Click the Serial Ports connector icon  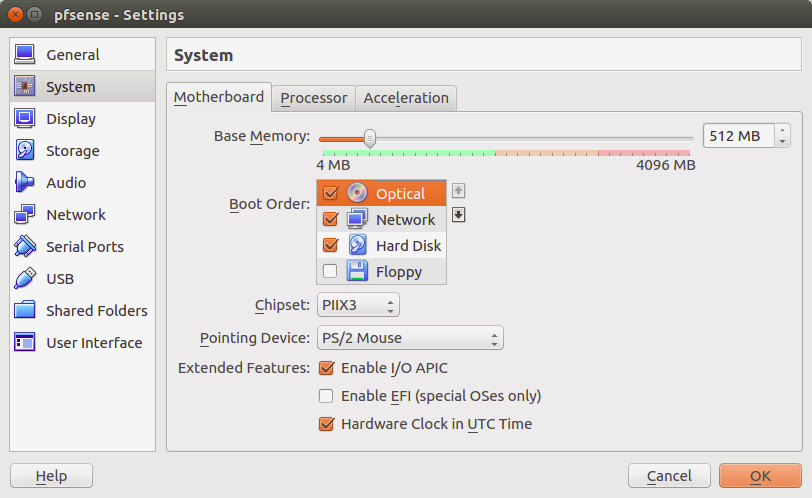pyautogui.click(x=24, y=246)
